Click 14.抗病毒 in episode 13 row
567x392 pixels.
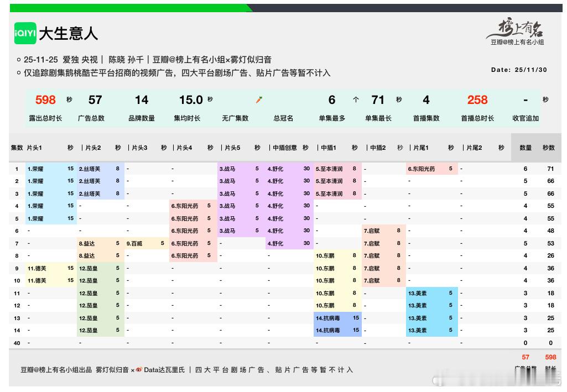(x=327, y=318)
